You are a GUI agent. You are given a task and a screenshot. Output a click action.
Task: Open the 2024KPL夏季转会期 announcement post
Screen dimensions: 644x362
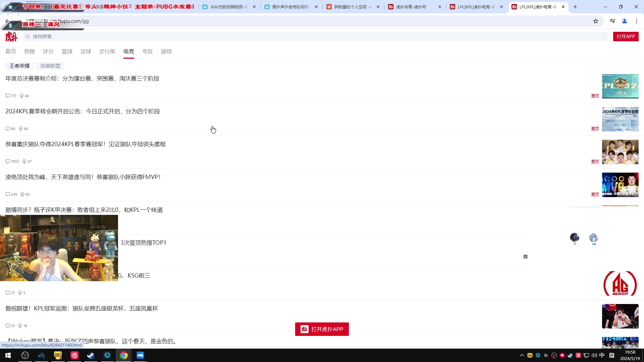coord(83,111)
